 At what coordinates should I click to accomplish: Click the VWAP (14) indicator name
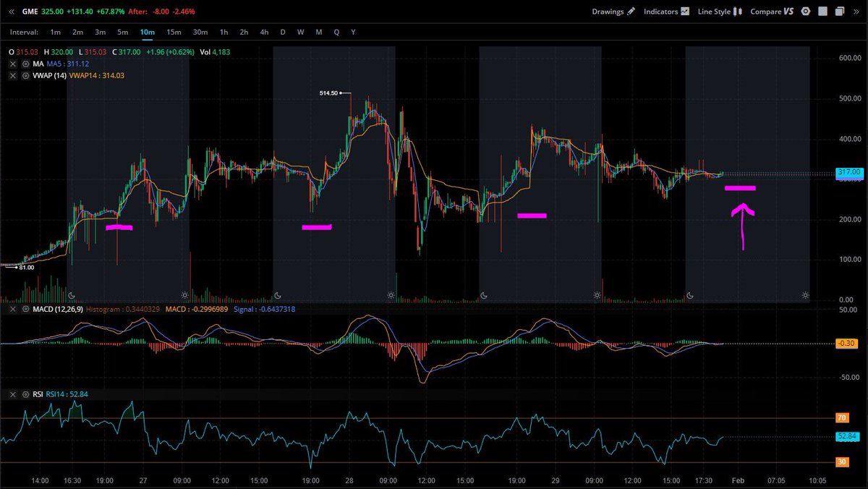49,75
